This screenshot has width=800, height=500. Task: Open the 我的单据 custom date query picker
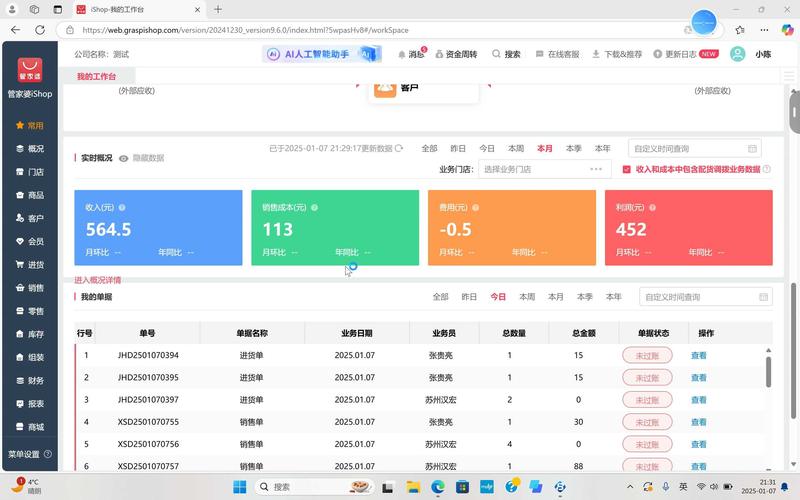tap(706, 297)
